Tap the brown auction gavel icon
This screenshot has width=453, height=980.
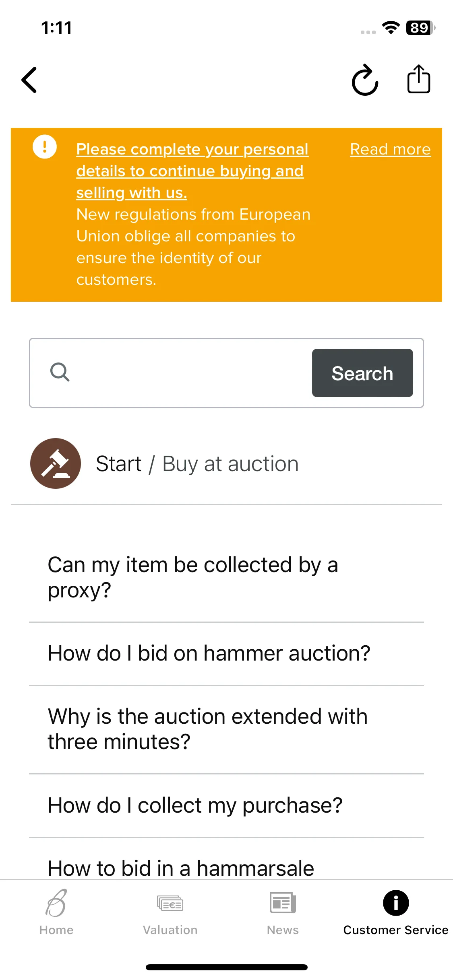[x=56, y=463]
